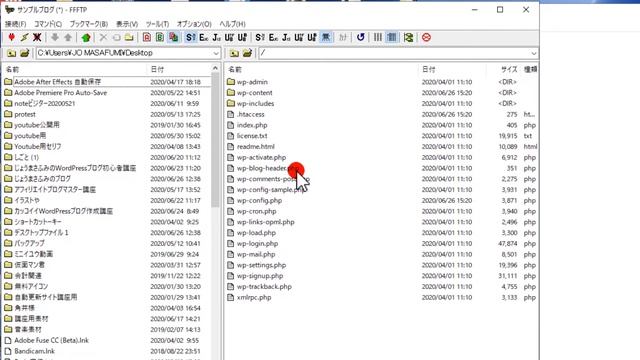Viewport: 640px width, 360px height.
Task: Click the Upload arrow toolbar icon
Action: 68,38
